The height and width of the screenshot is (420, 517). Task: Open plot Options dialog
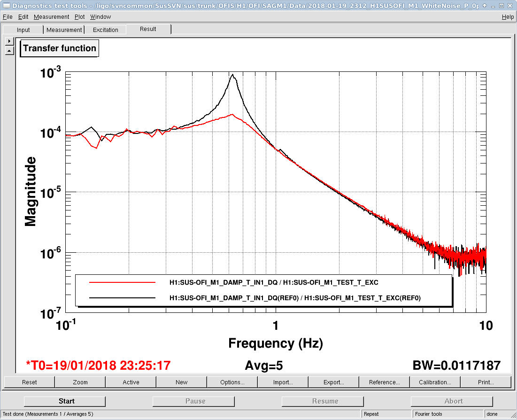click(x=232, y=382)
